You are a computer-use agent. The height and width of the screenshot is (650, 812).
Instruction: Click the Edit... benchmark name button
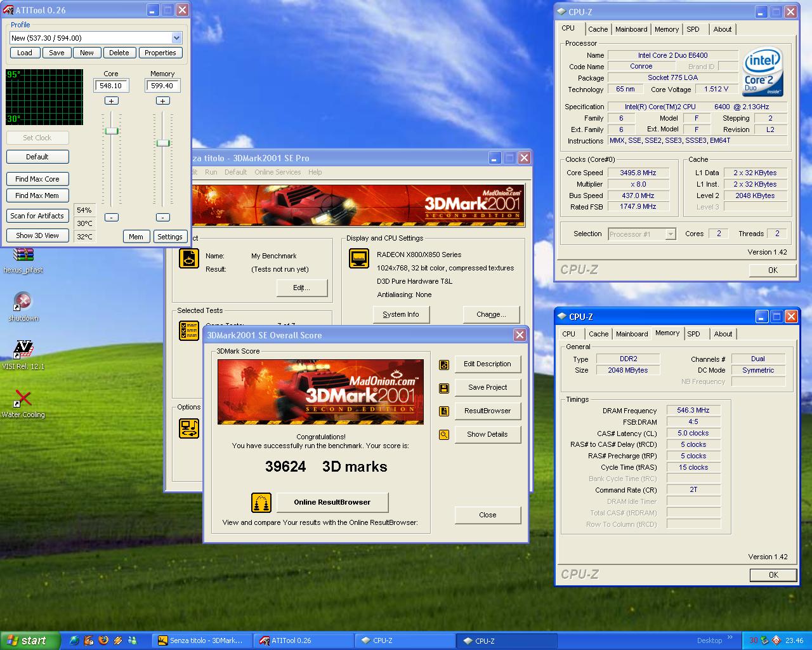pos(302,288)
